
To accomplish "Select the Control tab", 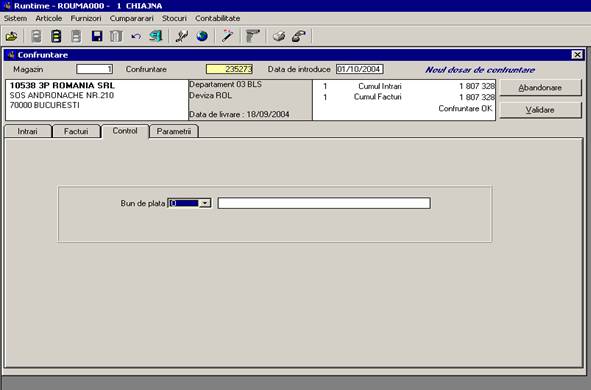I will [x=125, y=131].
